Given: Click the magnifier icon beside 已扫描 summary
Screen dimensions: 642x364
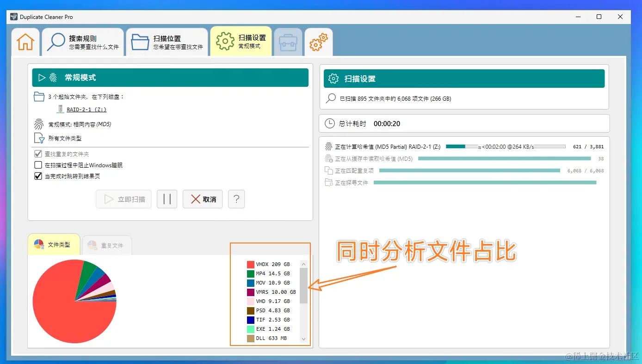Looking at the screenshot, I should pyautogui.click(x=331, y=98).
